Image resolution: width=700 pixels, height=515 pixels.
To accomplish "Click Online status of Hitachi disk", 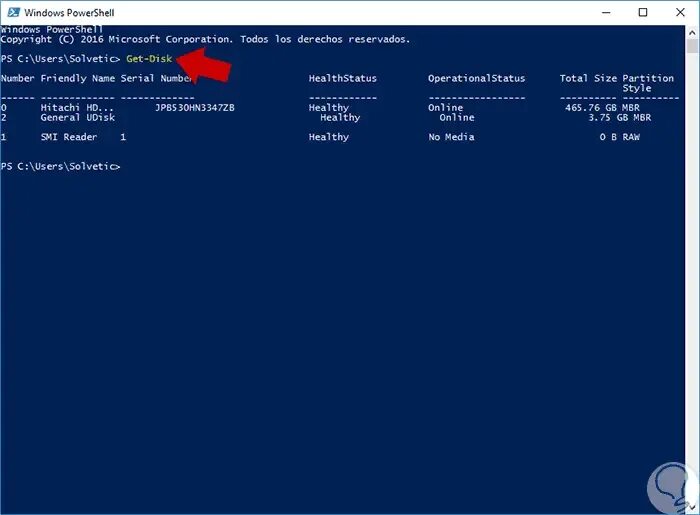I will pyautogui.click(x=445, y=108).
